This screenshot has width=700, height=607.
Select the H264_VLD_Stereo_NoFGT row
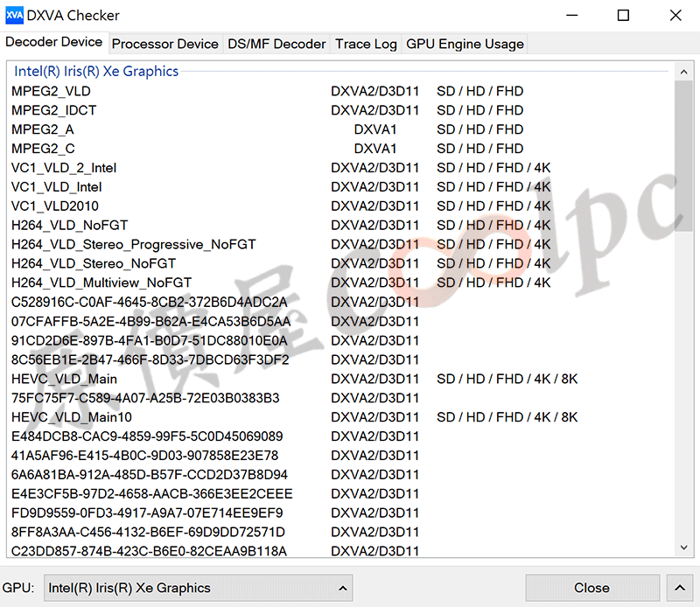pyautogui.click(x=340, y=264)
